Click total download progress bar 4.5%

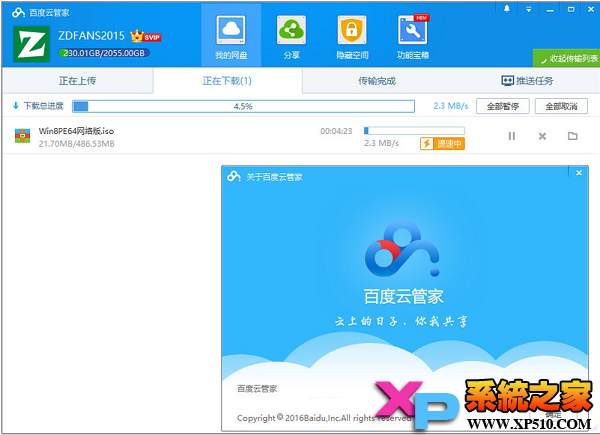coord(243,106)
